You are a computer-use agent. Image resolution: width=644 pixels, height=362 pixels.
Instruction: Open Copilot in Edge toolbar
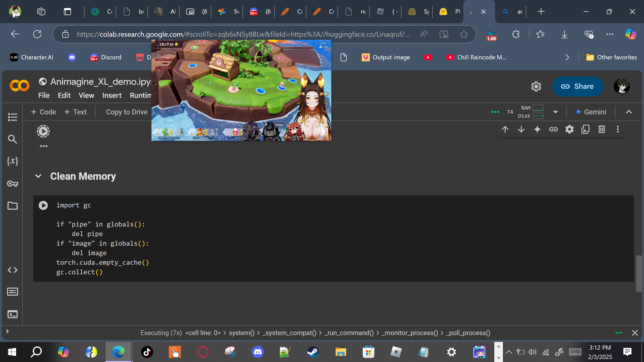click(x=631, y=34)
